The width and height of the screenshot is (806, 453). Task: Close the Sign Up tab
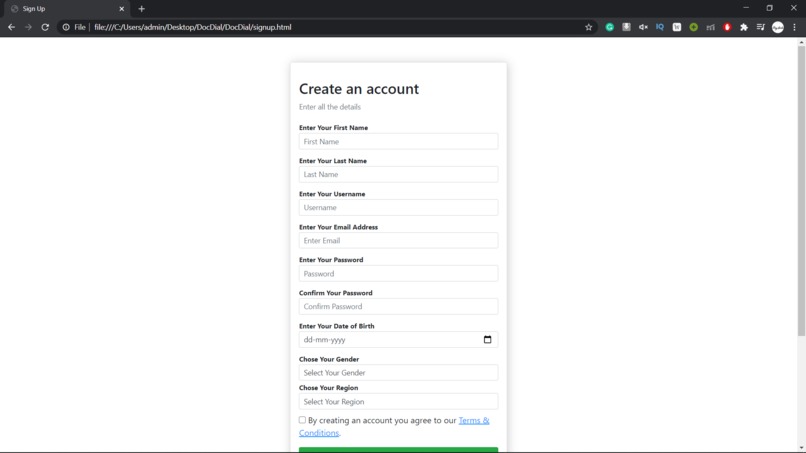[x=121, y=9]
